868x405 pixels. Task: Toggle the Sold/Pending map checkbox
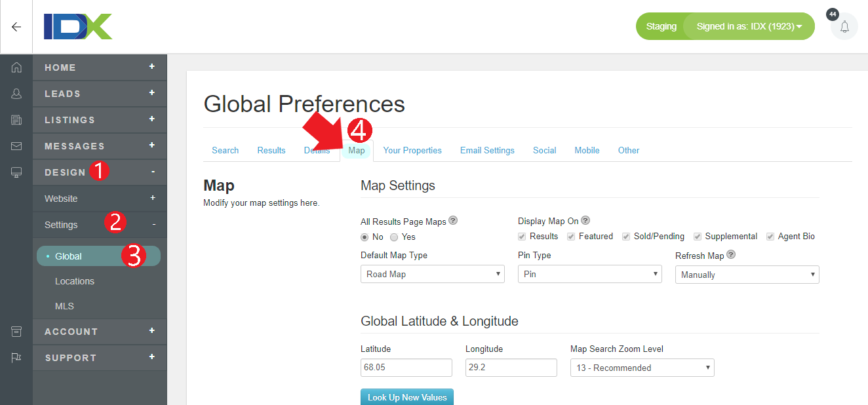click(x=627, y=237)
